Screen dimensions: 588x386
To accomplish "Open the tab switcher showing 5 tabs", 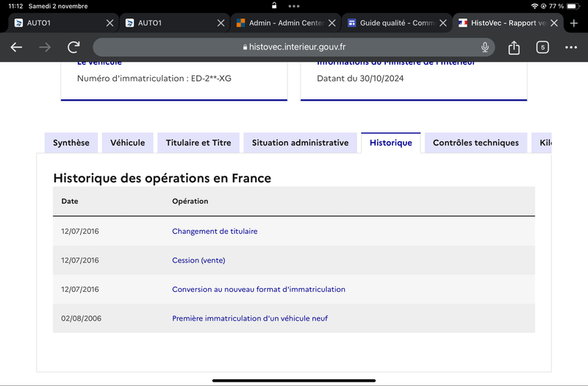I will pos(542,47).
